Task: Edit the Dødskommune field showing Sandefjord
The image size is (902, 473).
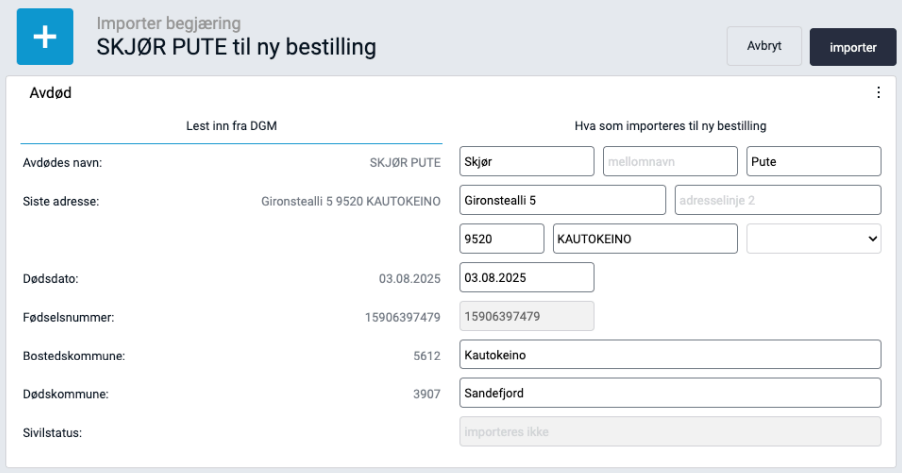Action: click(x=670, y=393)
